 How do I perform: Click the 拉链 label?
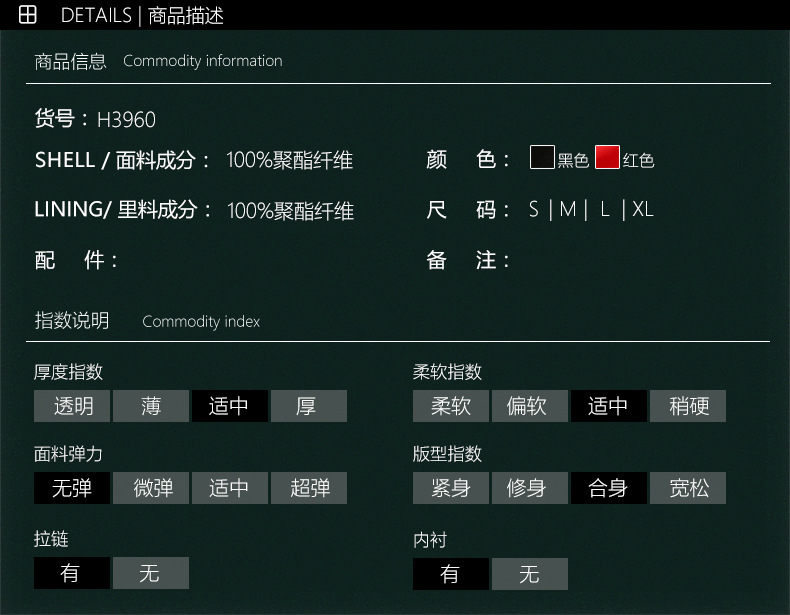[51, 539]
